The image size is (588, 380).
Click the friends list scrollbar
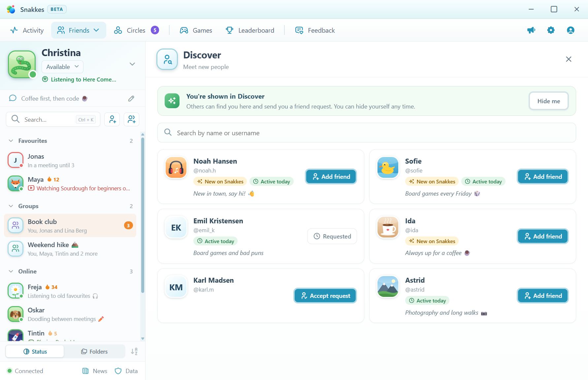pyautogui.click(x=143, y=214)
